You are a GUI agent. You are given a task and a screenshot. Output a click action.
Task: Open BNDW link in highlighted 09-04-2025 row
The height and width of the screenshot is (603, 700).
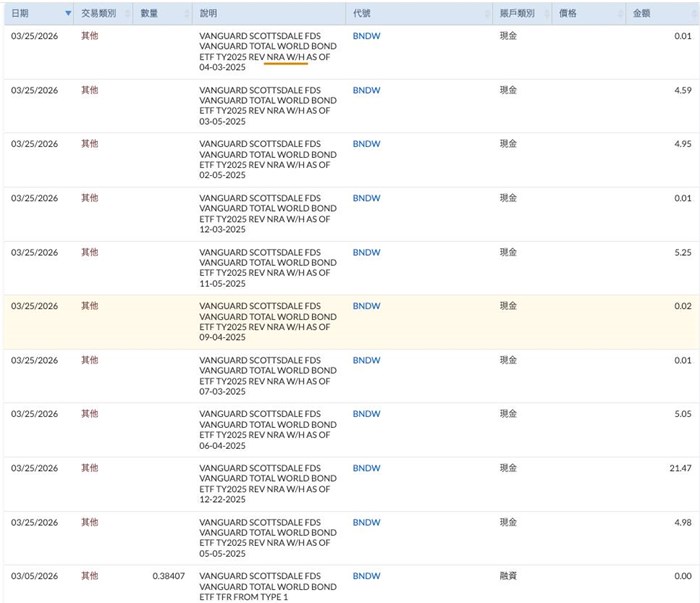coord(366,306)
